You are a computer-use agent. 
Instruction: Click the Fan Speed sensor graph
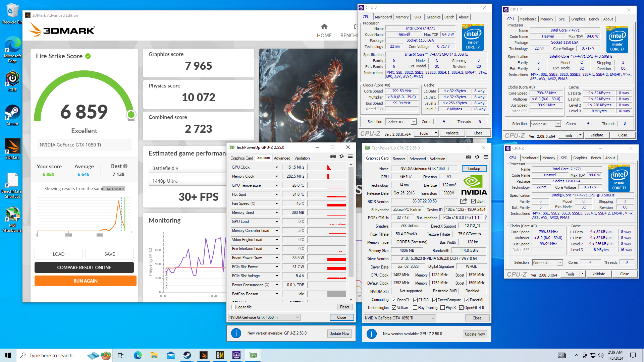coord(327,203)
